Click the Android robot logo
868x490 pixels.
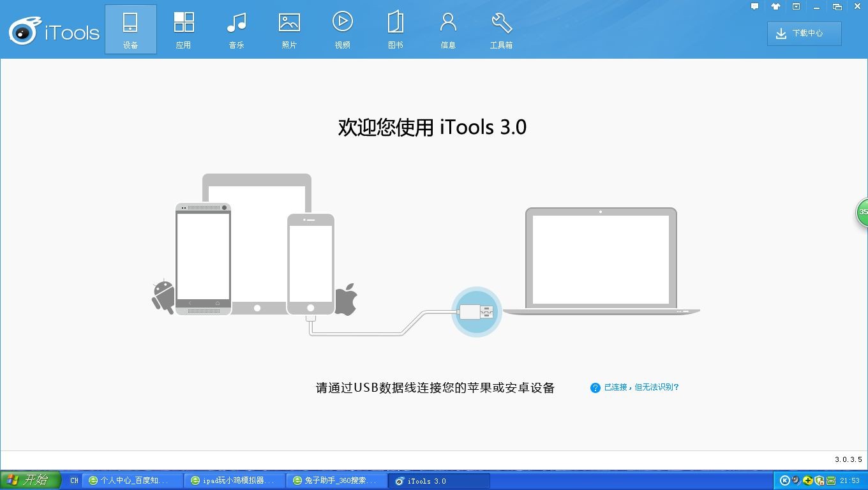click(x=163, y=297)
